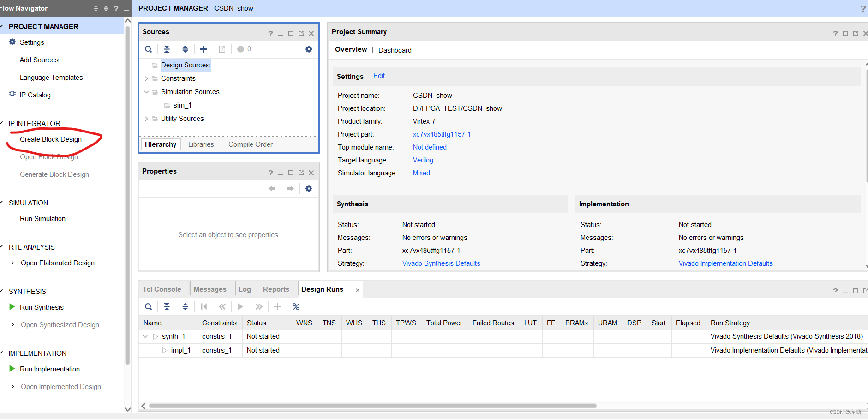Image resolution: width=868 pixels, height=419 pixels.
Task: Show percentage toggle in Design Runs
Action: point(296,307)
